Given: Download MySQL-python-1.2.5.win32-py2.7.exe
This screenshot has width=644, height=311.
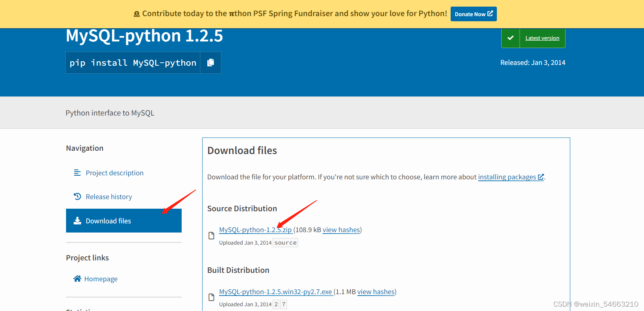Looking at the screenshot, I should (276, 292).
